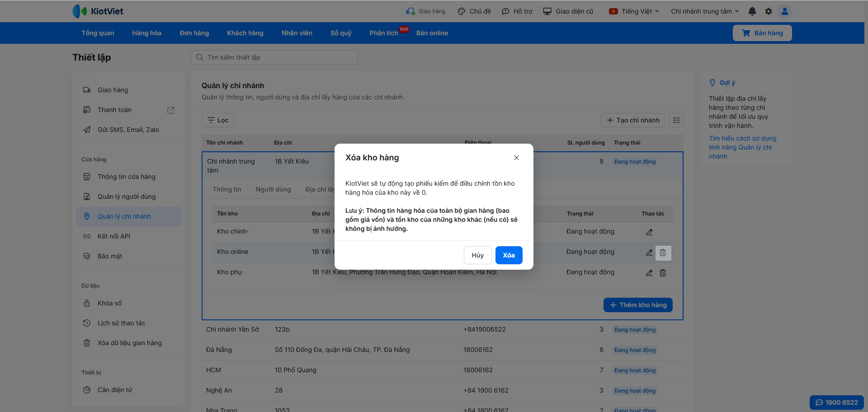Open Thông tin cửa hàng settings
This screenshot has width=868, height=412.
click(x=129, y=177)
